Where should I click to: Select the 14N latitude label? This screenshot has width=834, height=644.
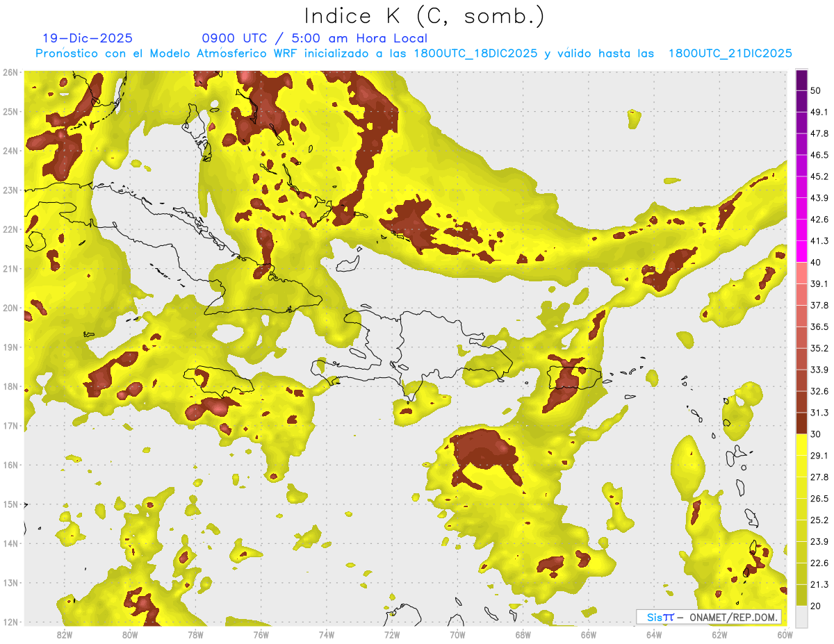click(10, 544)
